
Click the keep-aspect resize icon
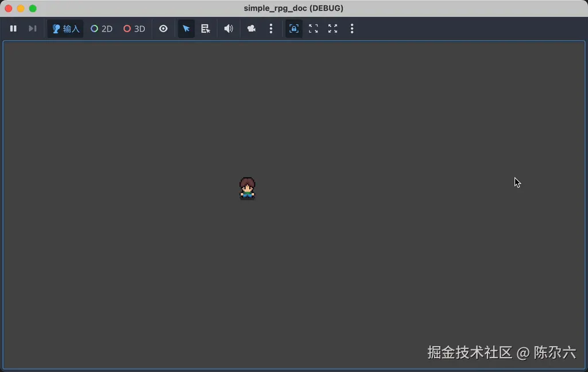(x=313, y=28)
